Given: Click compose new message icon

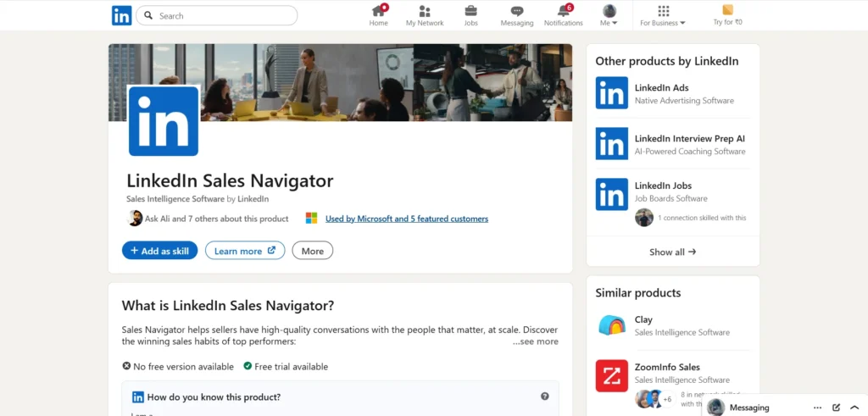Looking at the screenshot, I should point(836,408).
